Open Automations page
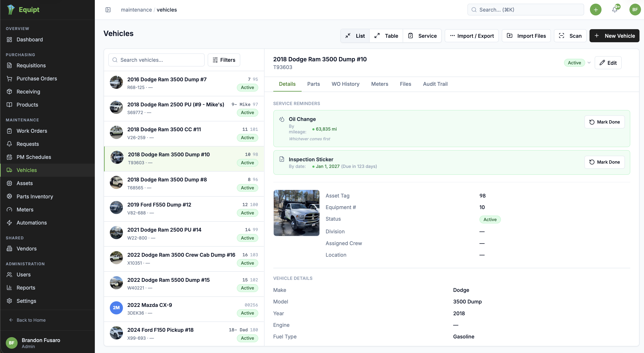Viewport: 644px width, 353px height. [x=47, y=222]
